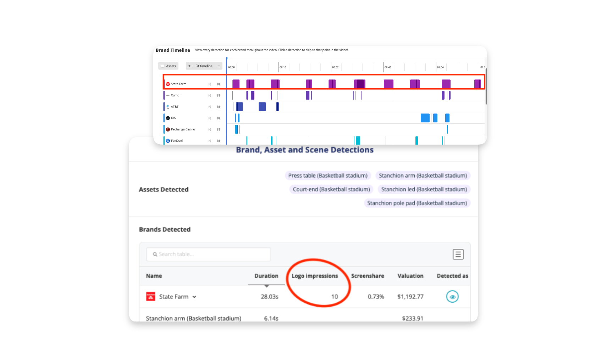Screen dimensions: 607x364
Task: Go to next KIA detection
Action: [219, 118]
